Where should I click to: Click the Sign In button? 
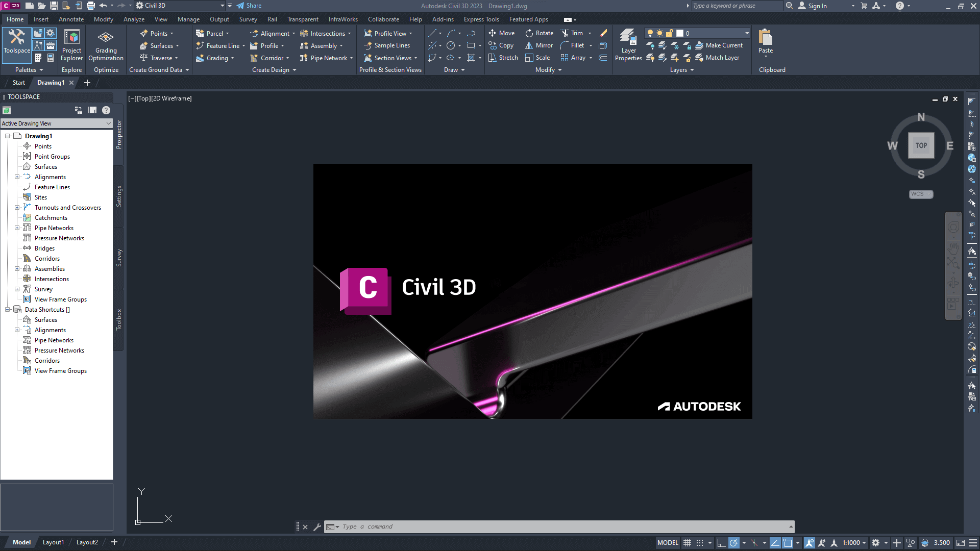coord(813,6)
